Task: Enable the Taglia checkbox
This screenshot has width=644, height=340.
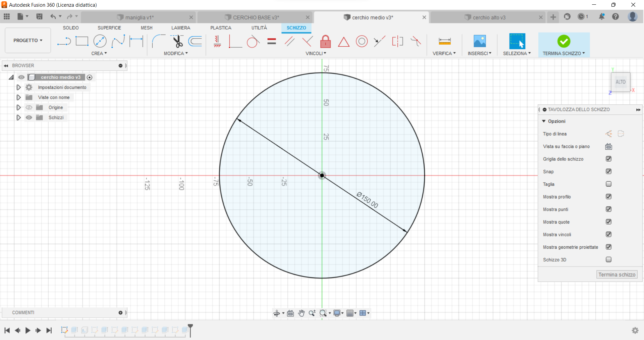Action: pos(608,184)
